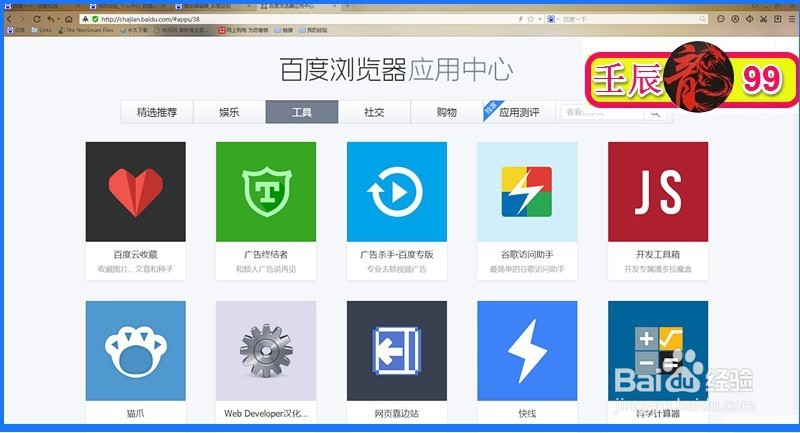Open the 网上购物 bookmark
Image resolution: width=800 pixels, height=433 pixels.
tap(243, 30)
